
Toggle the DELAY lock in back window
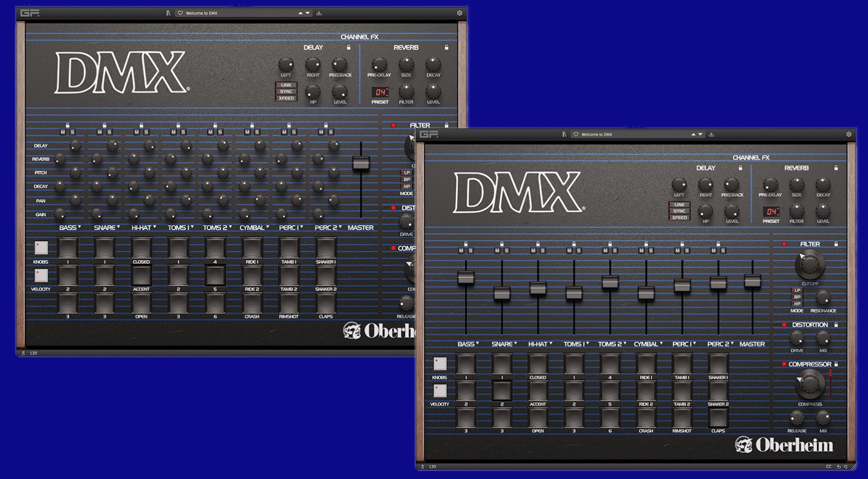[348, 47]
